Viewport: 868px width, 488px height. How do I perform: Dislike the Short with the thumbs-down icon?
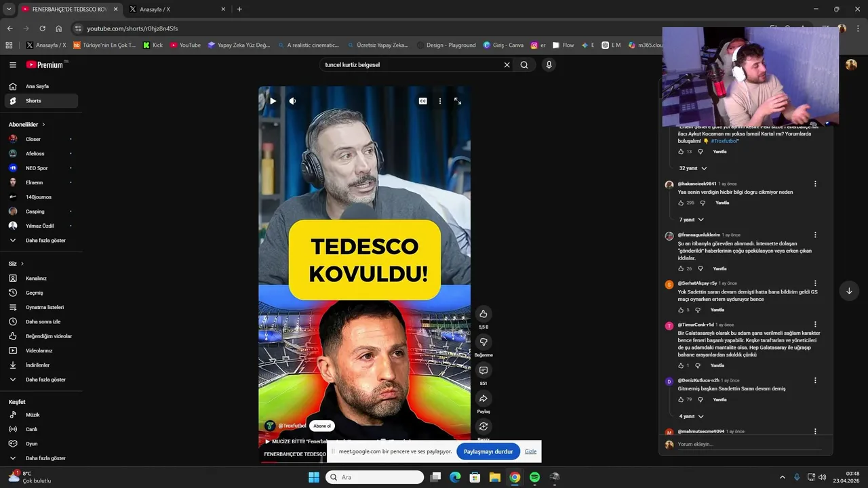(484, 342)
